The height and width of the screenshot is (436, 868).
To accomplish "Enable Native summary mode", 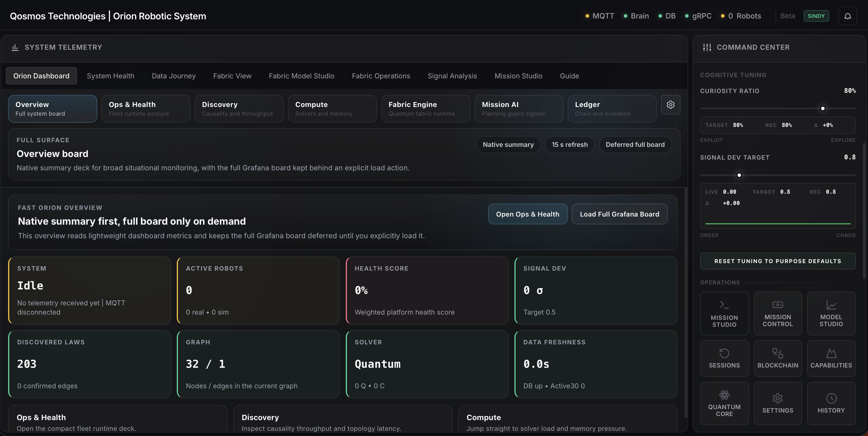I will point(508,144).
